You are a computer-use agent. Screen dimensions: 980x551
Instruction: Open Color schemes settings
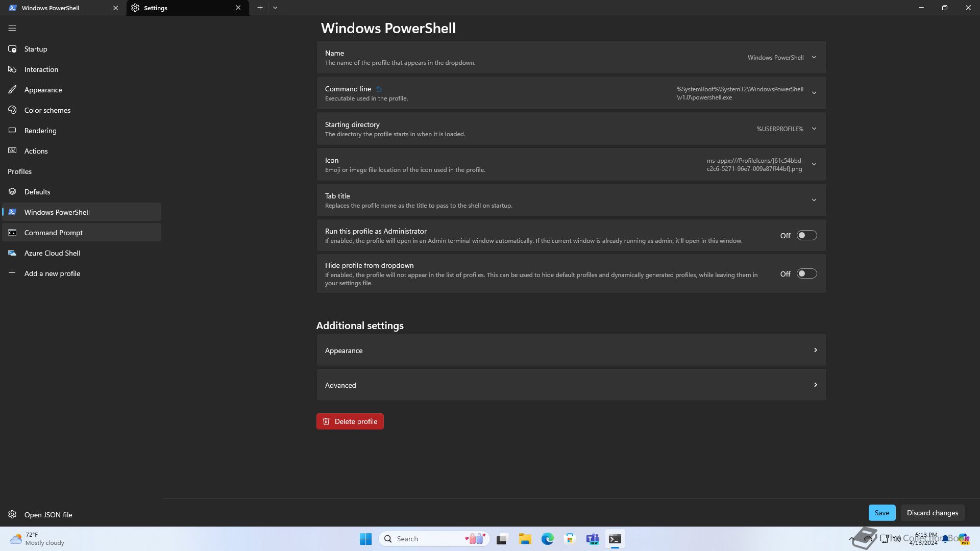[82, 110]
